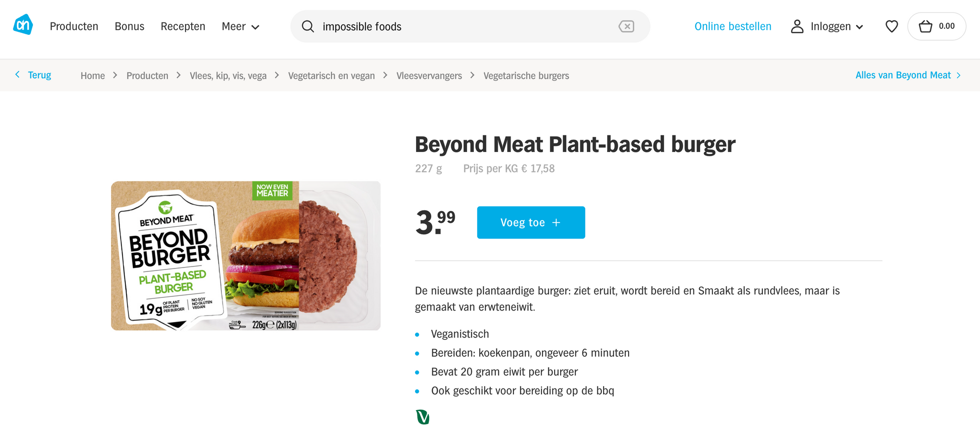Navigate to Vleesvervangers breadcrumb
The height and width of the screenshot is (439, 980).
click(x=429, y=75)
